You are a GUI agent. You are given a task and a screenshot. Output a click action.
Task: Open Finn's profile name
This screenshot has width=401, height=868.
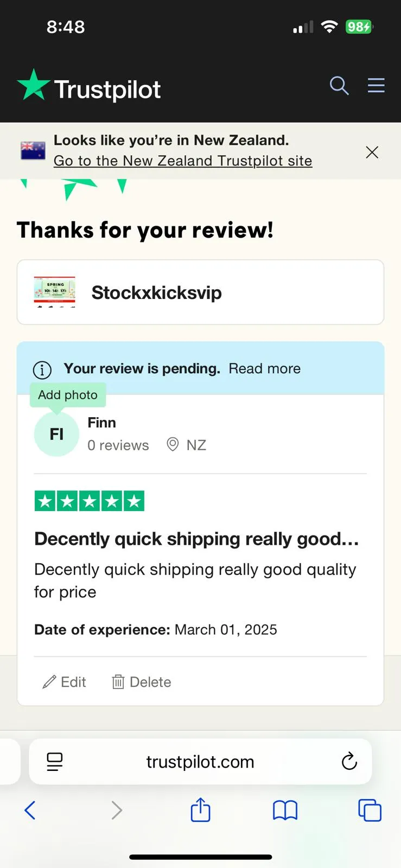coord(102,423)
